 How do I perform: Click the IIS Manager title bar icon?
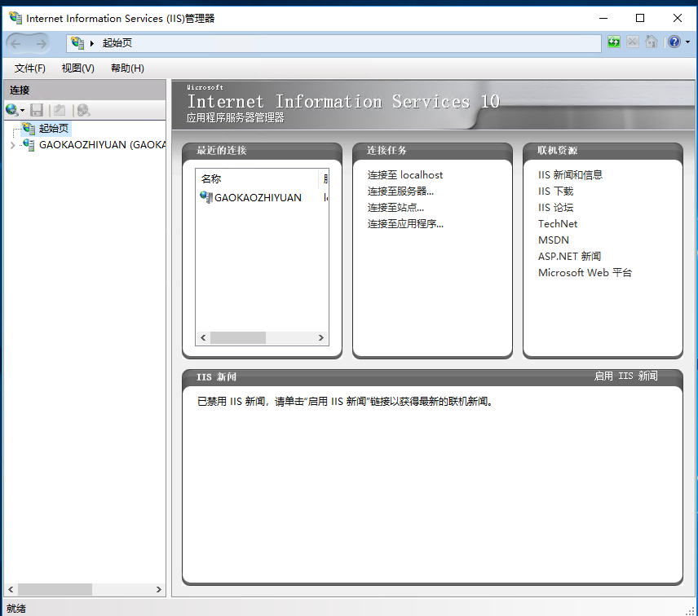[x=15, y=18]
